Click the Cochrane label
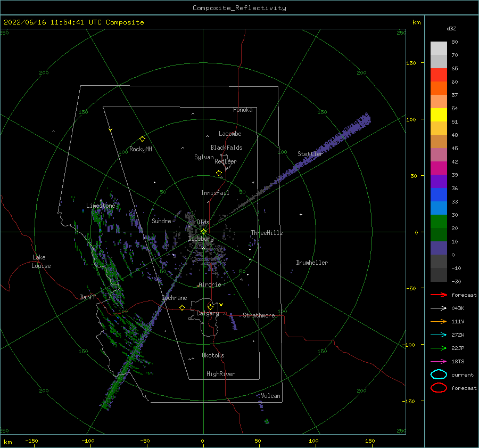Viewport: 479px width, 448px height. coord(174,298)
